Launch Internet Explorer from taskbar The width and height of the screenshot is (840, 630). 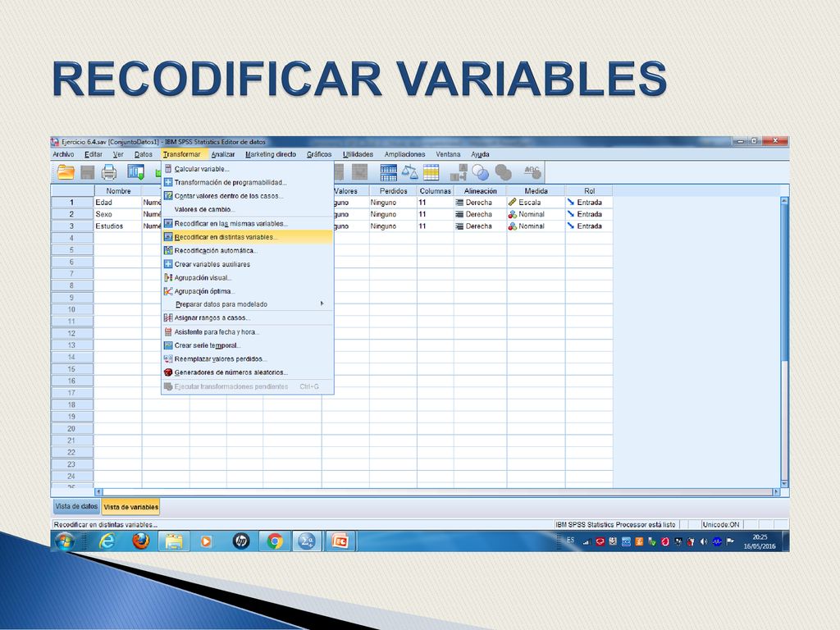107,541
